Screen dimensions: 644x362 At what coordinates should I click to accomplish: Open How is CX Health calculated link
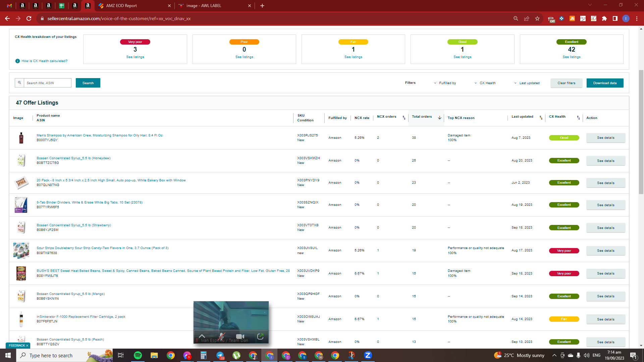click(44, 61)
